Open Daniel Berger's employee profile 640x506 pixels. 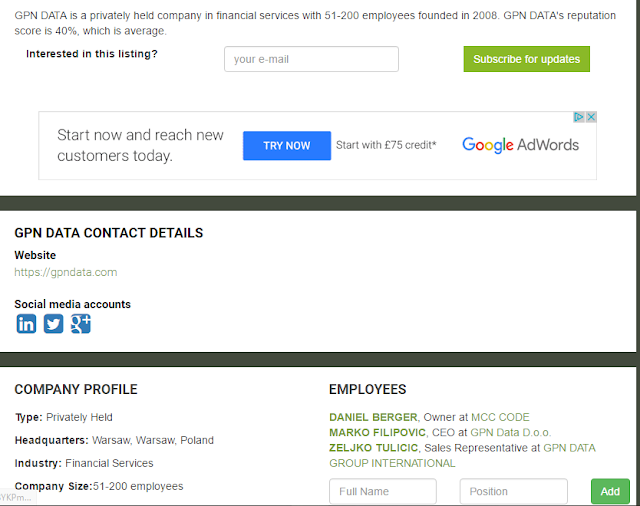[x=373, y=417]
